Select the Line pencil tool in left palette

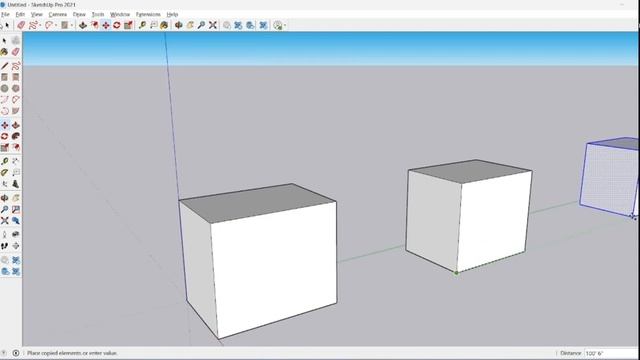click(x=4, y=66)
